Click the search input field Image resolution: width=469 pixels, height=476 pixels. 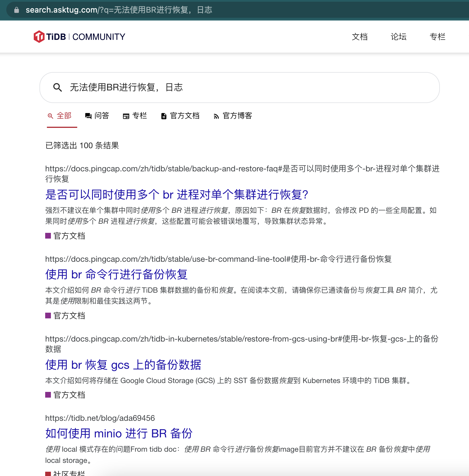click(240, 88)
